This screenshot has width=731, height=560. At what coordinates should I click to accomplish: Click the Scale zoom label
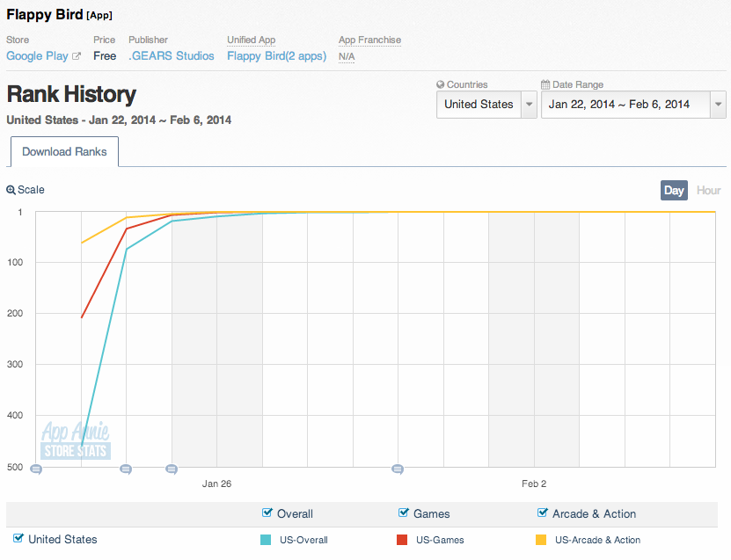(x=31, y=190)
